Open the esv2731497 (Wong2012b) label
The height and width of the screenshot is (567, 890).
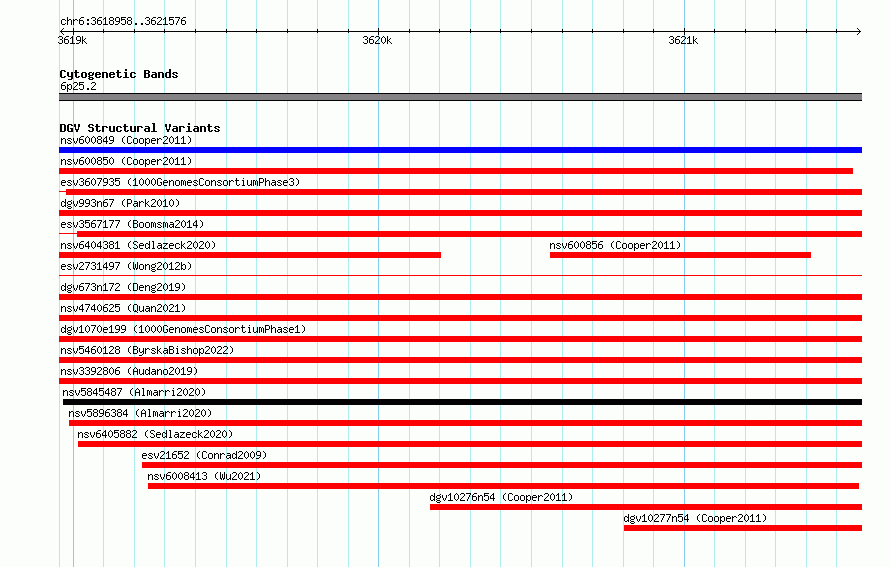(x=126, y=266)
